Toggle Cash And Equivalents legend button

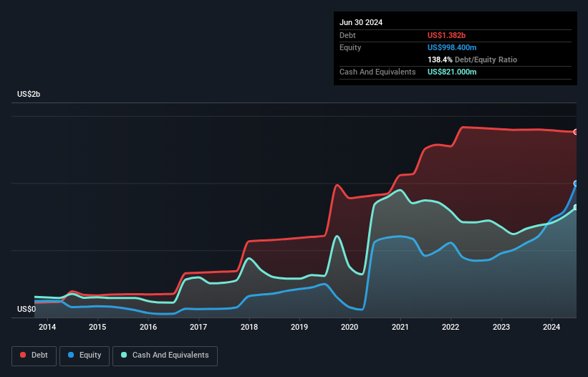(x=165, y=355)
